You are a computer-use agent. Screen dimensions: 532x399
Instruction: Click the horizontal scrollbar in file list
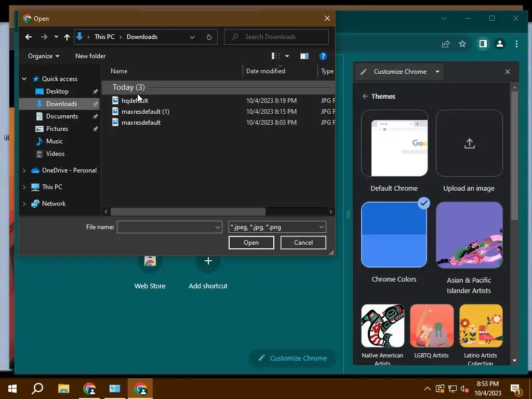pyautogui.click(x=188, y=212)
